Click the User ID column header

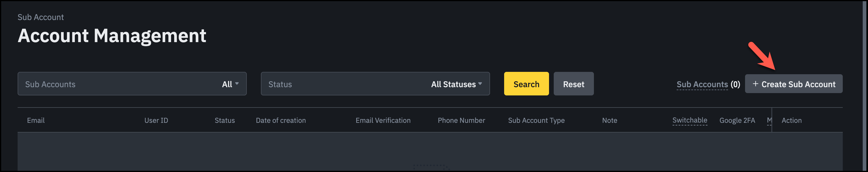[x=156, y=121]
